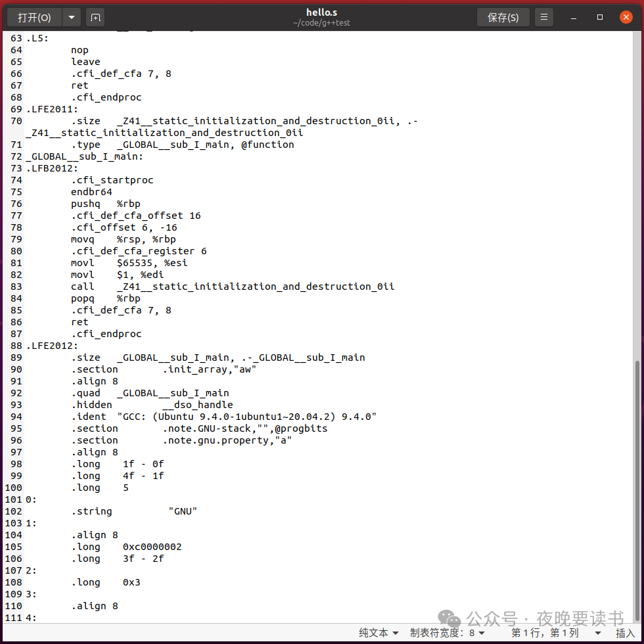Click 'endbr64' instruction
644x644 pixels.
point(91,192)
